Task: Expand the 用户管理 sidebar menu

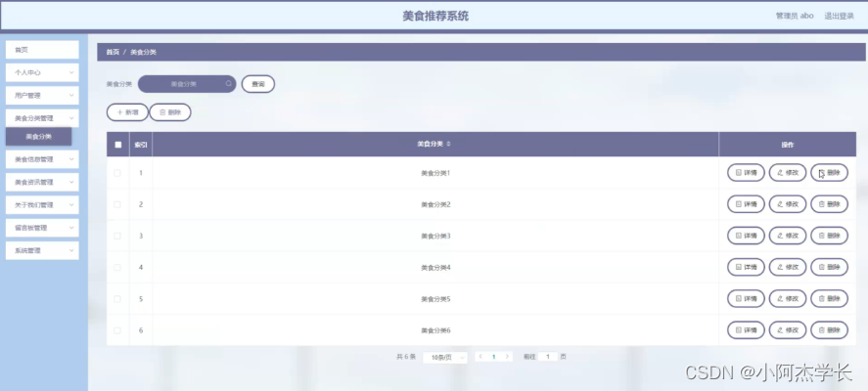Action: click(42, 95)
